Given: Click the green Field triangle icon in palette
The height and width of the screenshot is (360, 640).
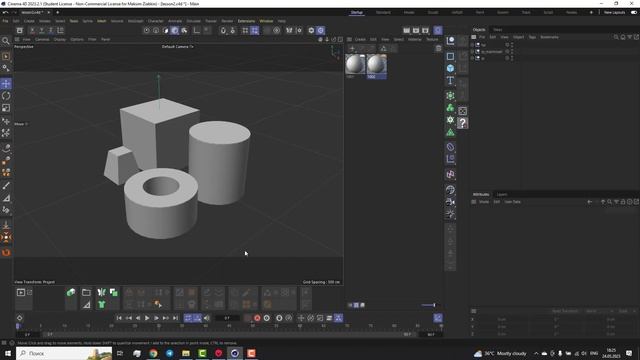Looking at the screenshot, I should (450, 132).
